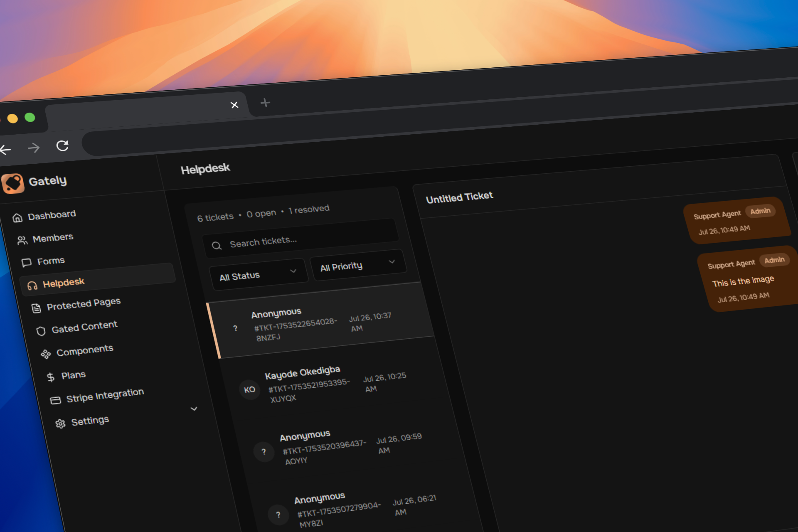Click the Protected Pages document icon
This screenshot has width=798, height=532.
(x=36, y=308)
